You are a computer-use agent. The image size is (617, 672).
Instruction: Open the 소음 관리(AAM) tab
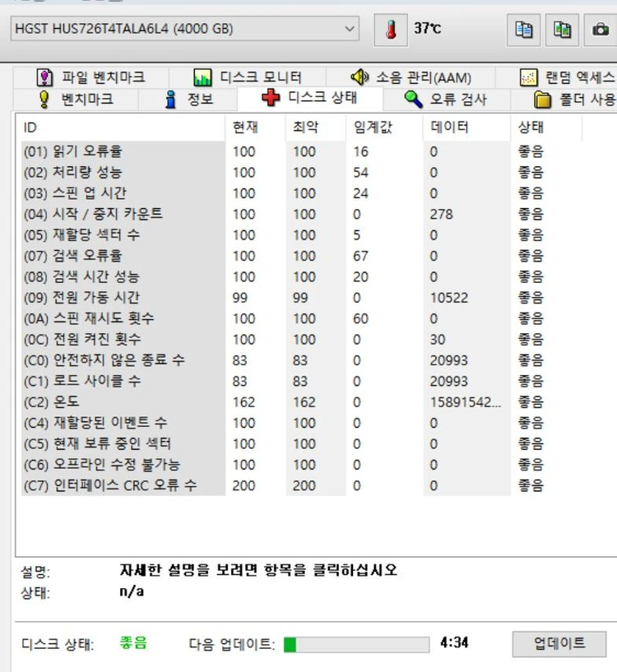tap(411, 77)
